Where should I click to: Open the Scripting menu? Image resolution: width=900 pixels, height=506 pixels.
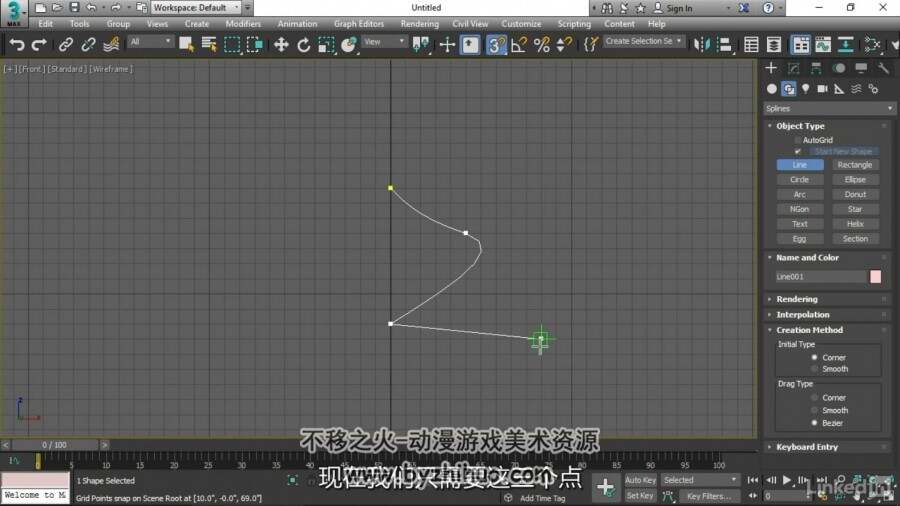point(574,24)
